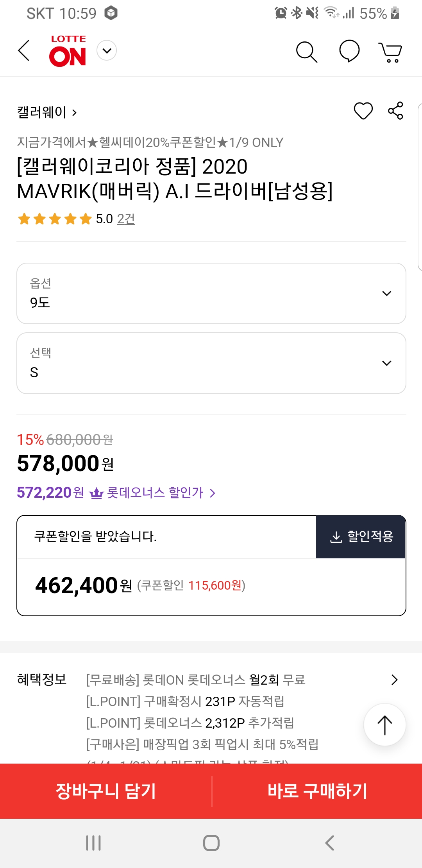Expand the 혜택정보 benefits chevron

(x=394, y=680)
